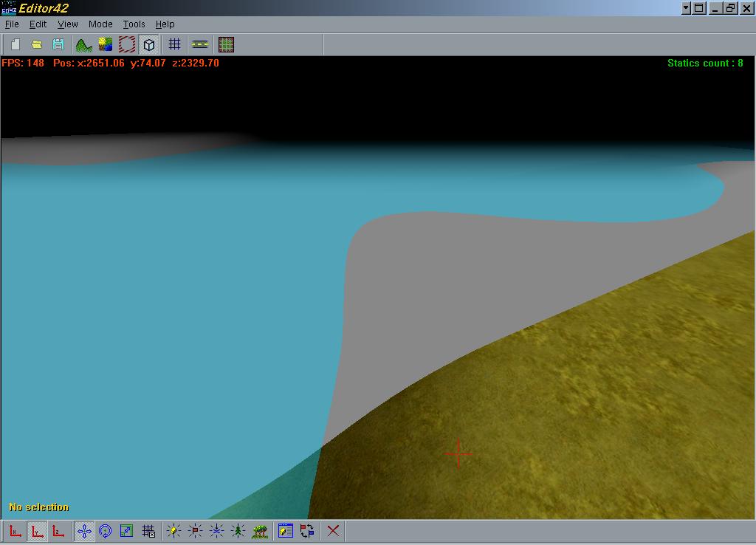Click the blue drop point icon
756x545 pixels.
[216, 532]
